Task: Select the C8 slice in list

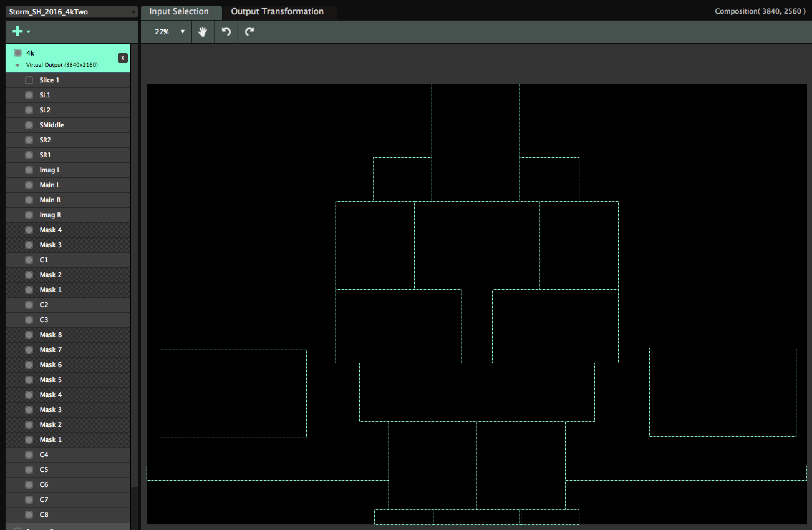Action: [x=44, y=515]
